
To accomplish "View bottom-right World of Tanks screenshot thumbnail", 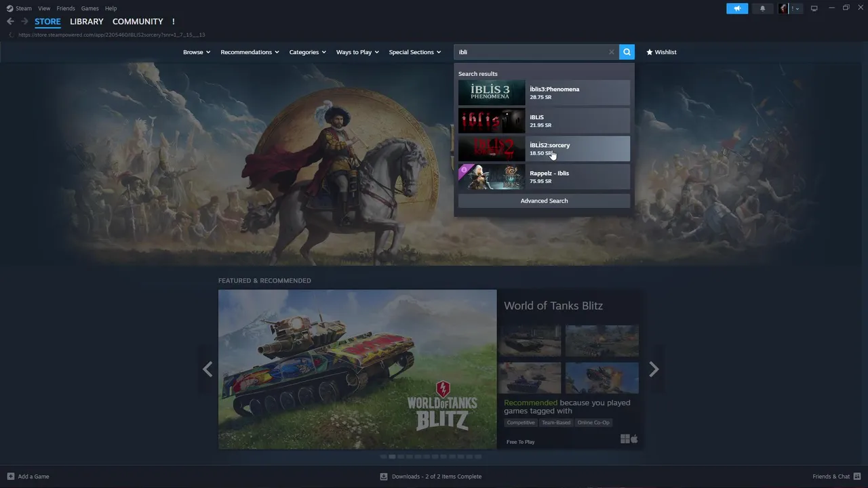I will [602, 378].
